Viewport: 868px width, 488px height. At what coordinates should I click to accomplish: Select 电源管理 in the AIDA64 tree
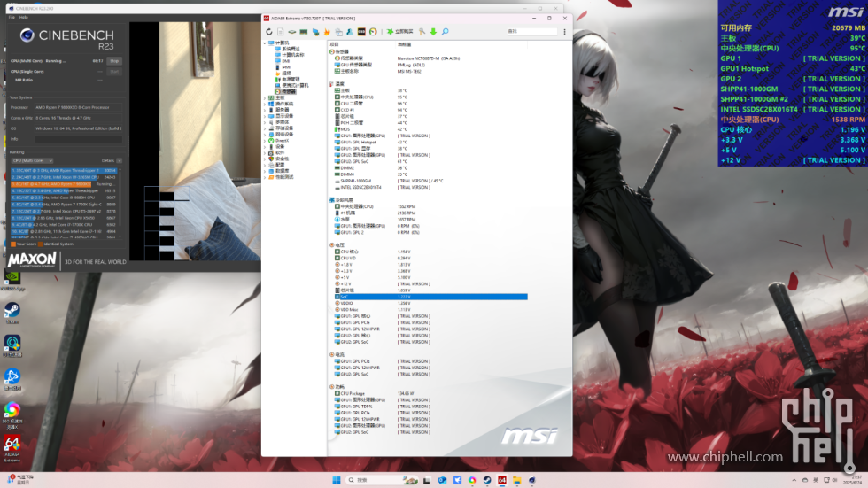point(287,79)
